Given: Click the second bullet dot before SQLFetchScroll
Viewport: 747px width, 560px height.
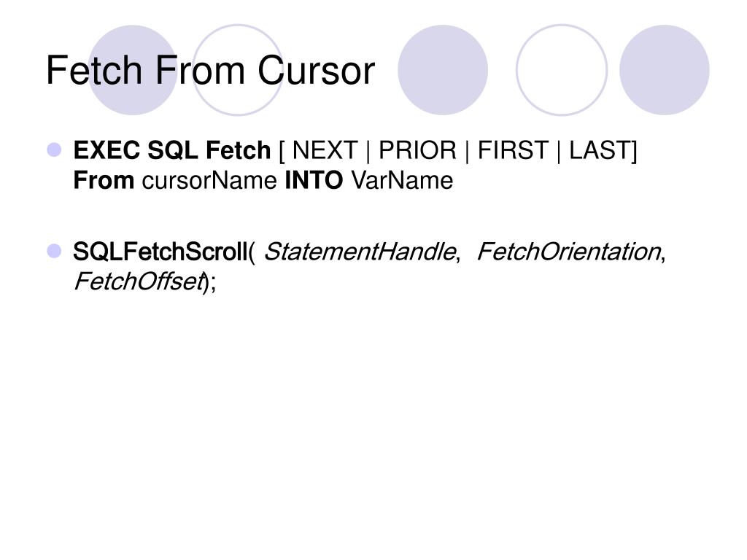Looking at the screenshot, I should click(x=54, y=251).
